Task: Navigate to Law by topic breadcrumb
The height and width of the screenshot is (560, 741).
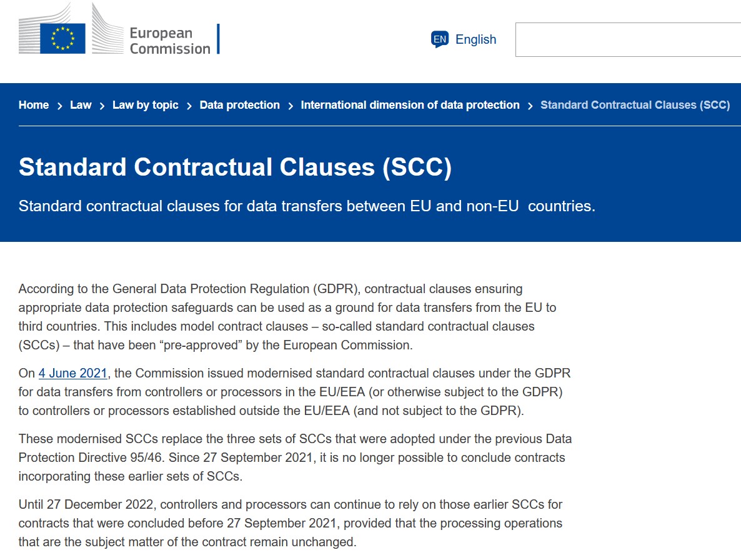Action: click(146, 105)
